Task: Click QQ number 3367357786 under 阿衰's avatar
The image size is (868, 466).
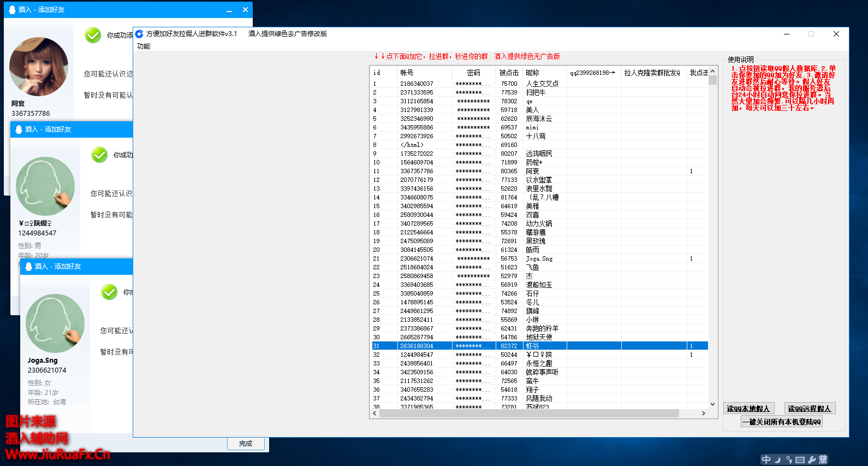Action: click(31, 114)
